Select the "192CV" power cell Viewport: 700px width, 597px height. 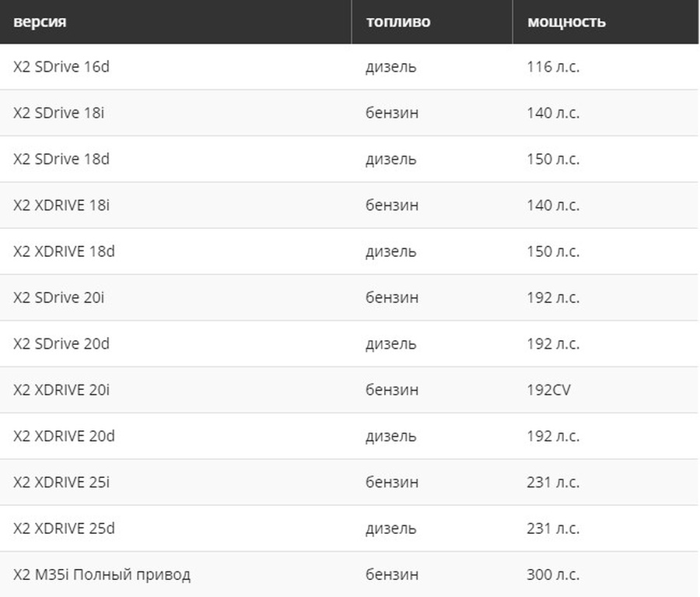[548, 390]
